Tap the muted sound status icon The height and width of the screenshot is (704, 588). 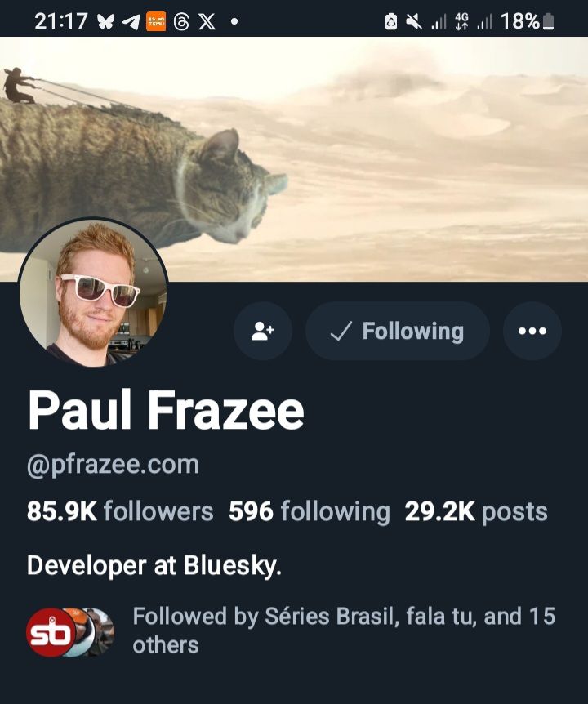413,21
